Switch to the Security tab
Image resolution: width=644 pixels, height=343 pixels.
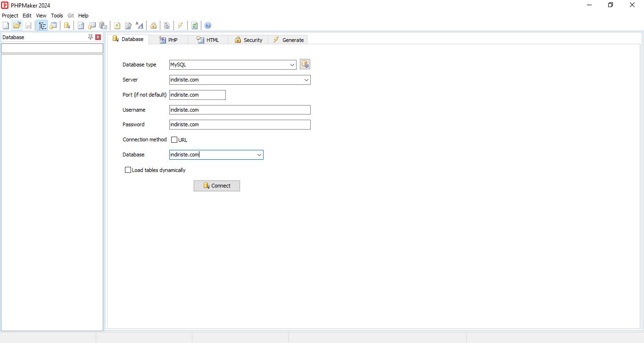click(x=248, y=40)
